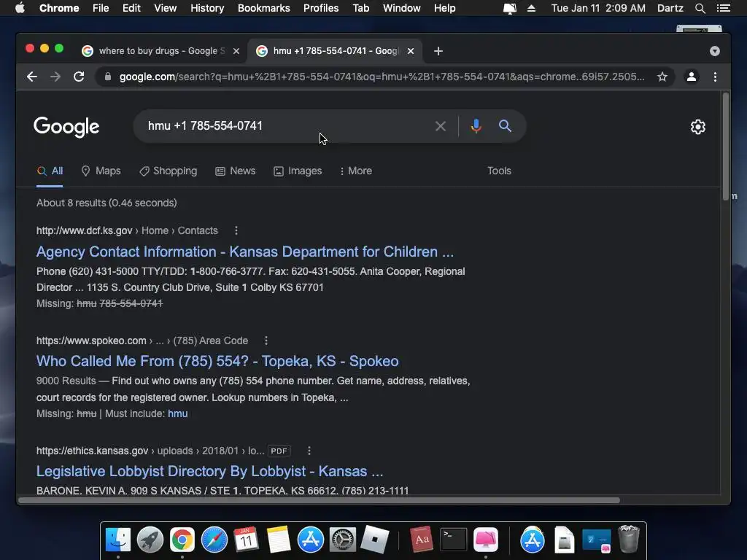Open Finder from the dock
The height and width of the screenshot is (560, 747).
[x=118, y=540]
